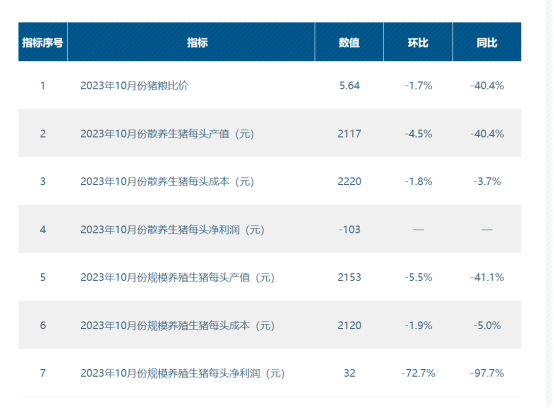Select the 散养生猪每头净利润 indicator text
The height and width of the screenshot is (408, 554).
172,230
